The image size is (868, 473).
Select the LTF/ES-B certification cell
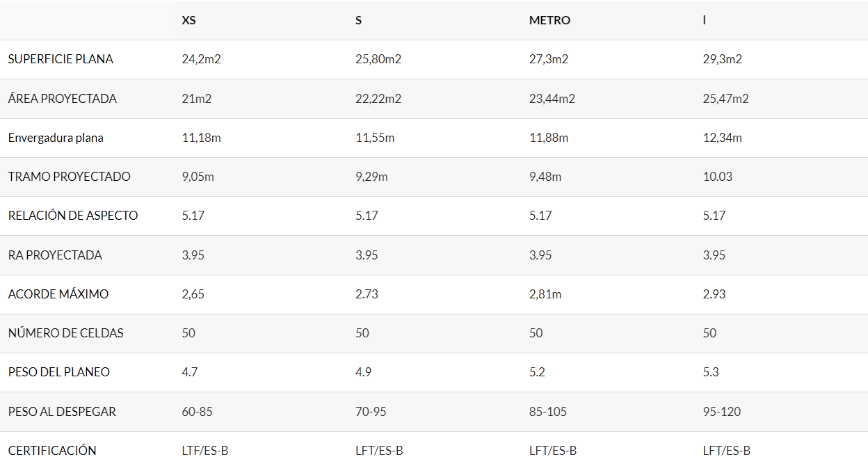(205, 451)
